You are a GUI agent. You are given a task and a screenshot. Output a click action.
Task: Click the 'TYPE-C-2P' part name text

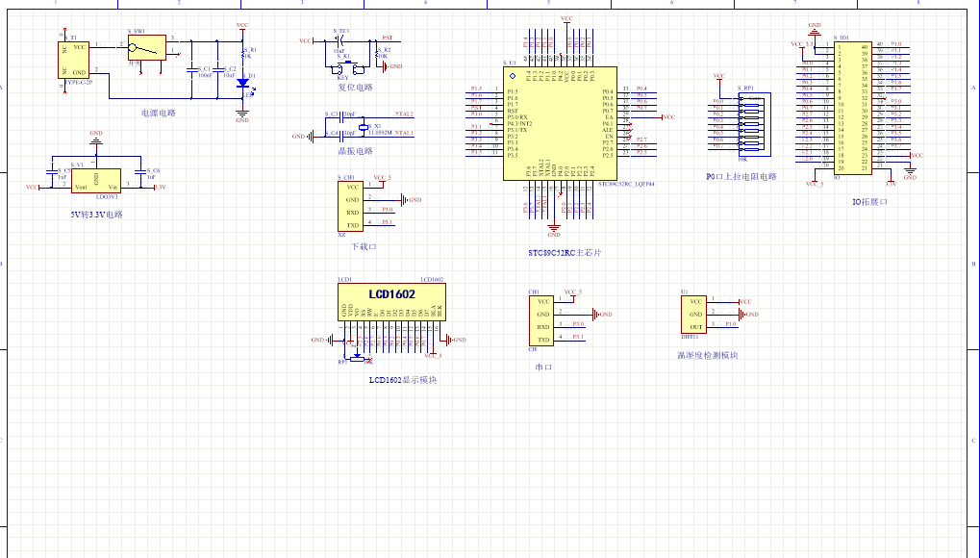[x=79, y=82]
